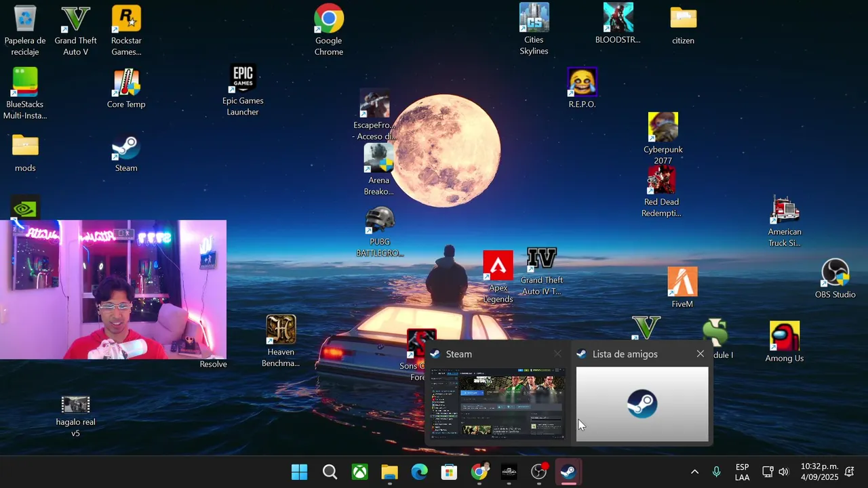Select the Google Chrome desktop shortcut
This screenshot has width=868, height=488.
click(x=329, y=30)
